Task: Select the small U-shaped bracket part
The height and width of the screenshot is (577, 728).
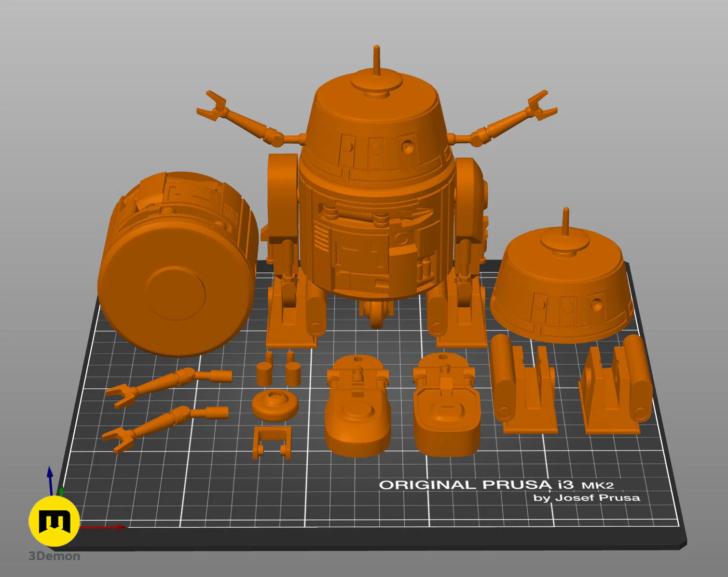Action: pyautogui.click(x=273, y=442)
